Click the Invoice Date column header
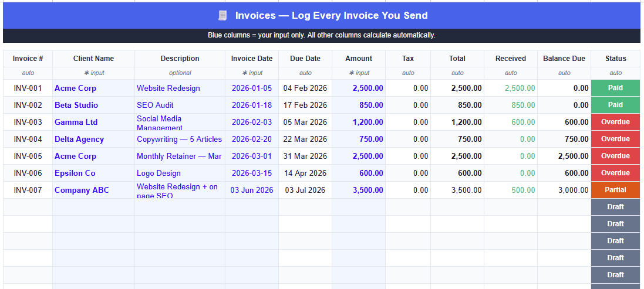Image resolution: width=644 pixels, height=289 pixels. pos(252,59)
